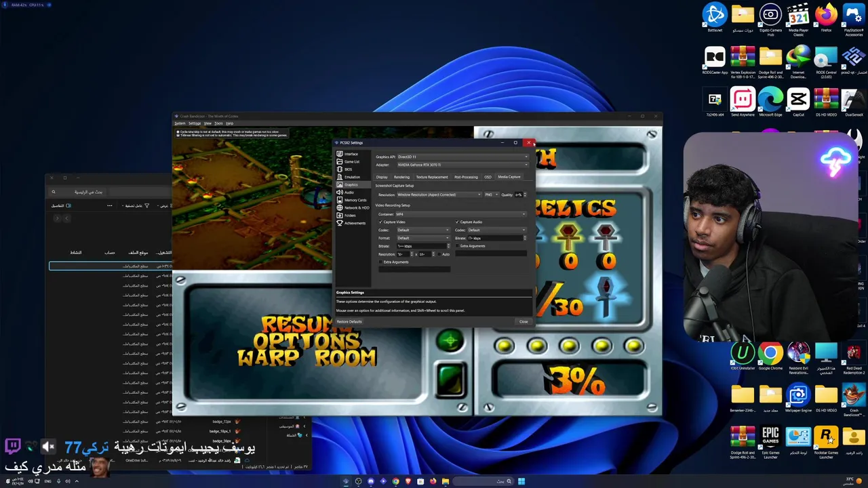Open the PNG screenshot format dropdown
The height and width of the screenshot is (488, 868).
click(x=492, y=195)
